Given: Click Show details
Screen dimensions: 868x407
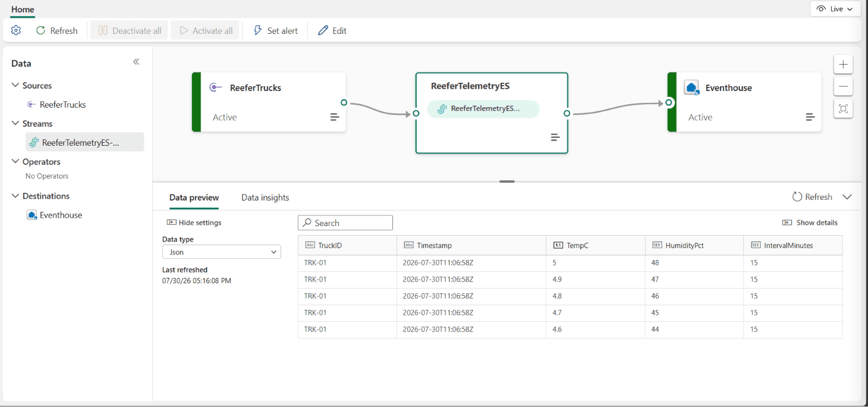Looking at the screenshot, I should tap(810, 223).
